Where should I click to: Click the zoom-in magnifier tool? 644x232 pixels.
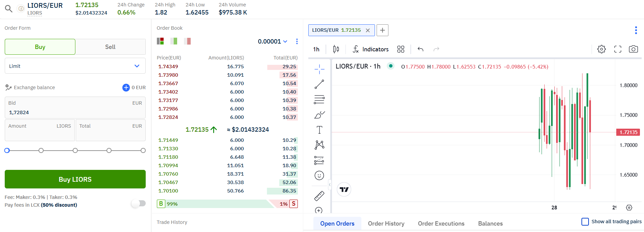pos(318,210)
